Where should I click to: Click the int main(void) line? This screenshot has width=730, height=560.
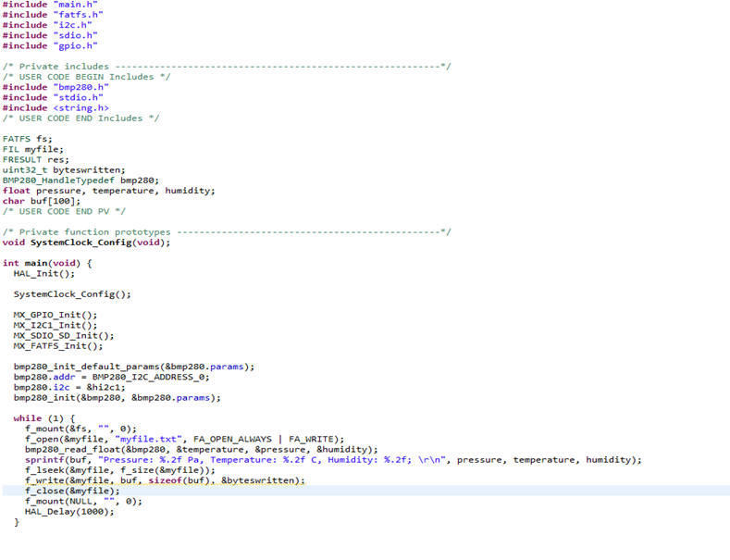47,263
